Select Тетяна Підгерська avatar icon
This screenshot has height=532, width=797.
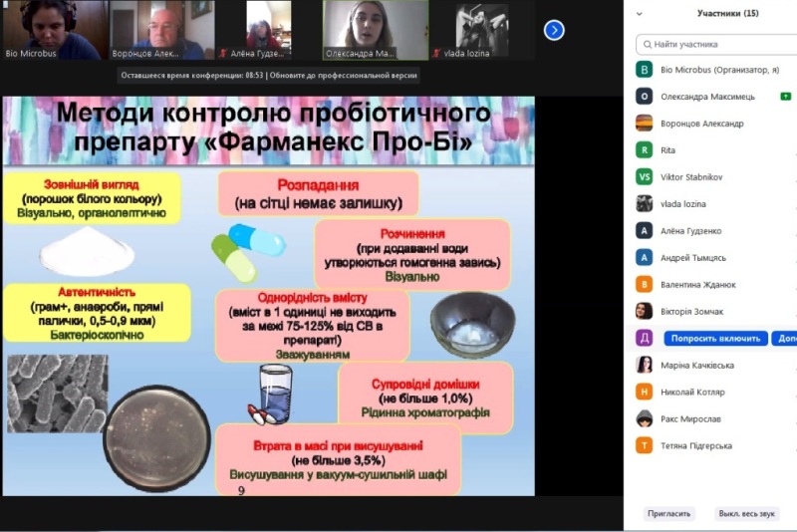(x=644, y=445)
